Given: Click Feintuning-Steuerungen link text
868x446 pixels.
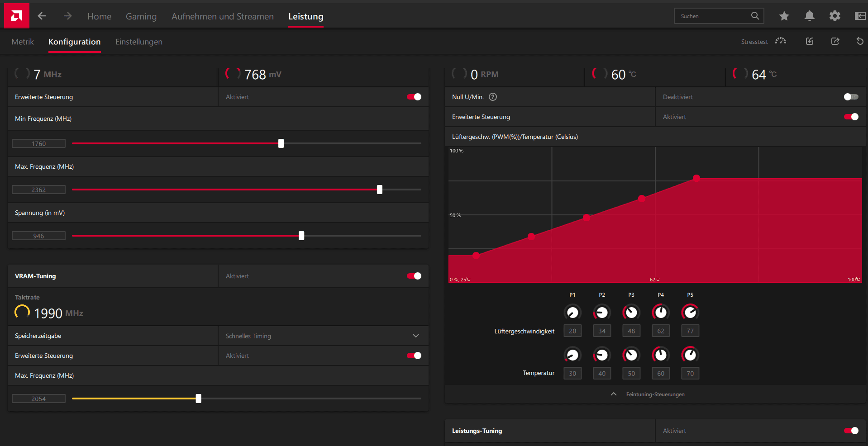Looking at the screenshot, I should click(x=655, y=394).
